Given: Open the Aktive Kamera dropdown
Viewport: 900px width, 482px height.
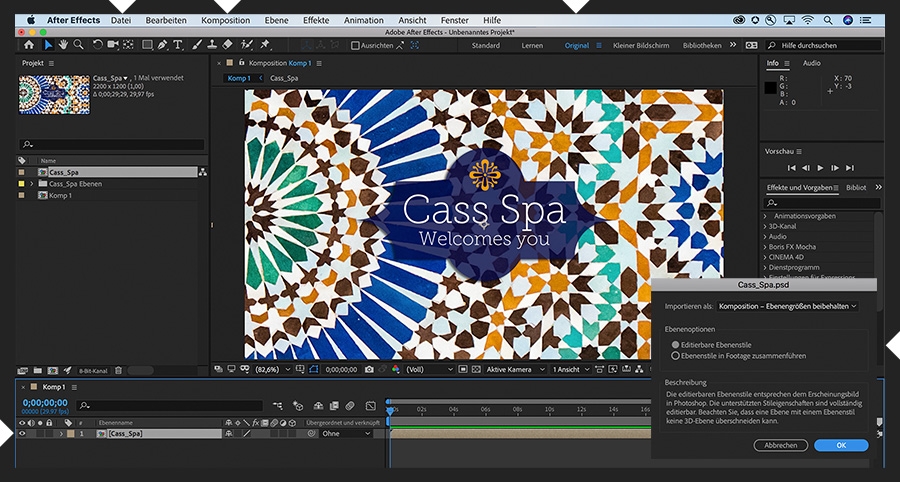Looking at the screenshot, I should pos(514,369).
